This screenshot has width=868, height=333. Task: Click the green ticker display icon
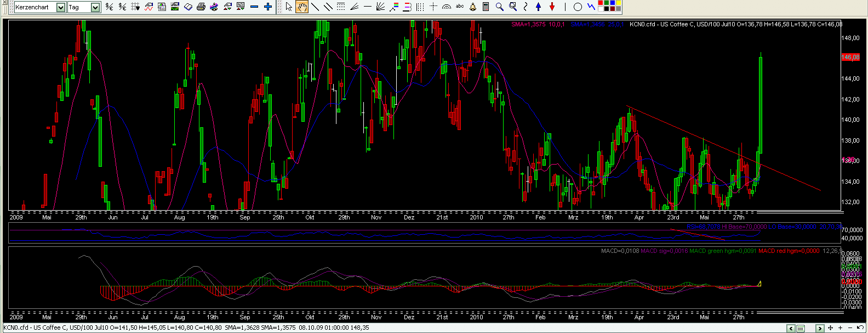pyautogui.click(x=175, y=7)
